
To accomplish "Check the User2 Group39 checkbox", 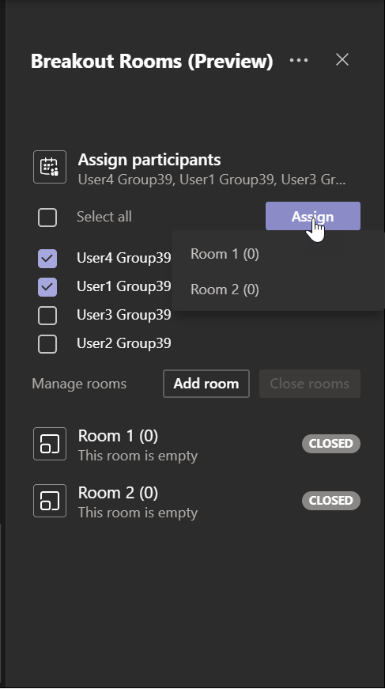I will click(47, 344).
